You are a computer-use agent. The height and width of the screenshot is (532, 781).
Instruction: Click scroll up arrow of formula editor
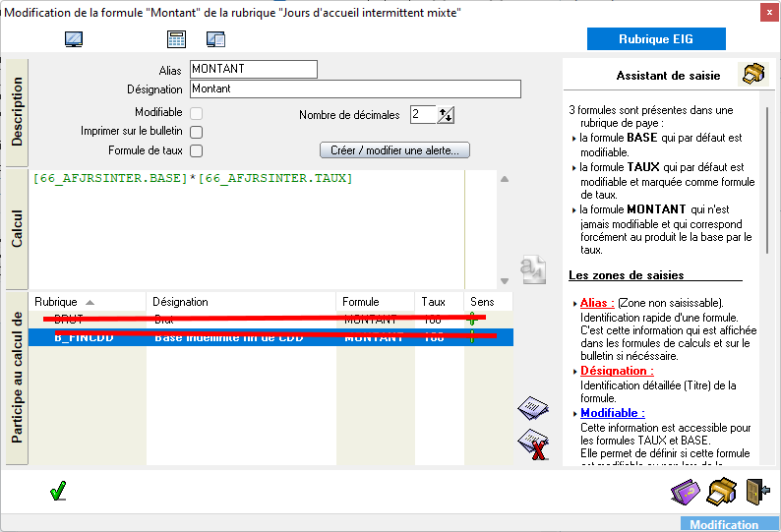click(505, 179)
